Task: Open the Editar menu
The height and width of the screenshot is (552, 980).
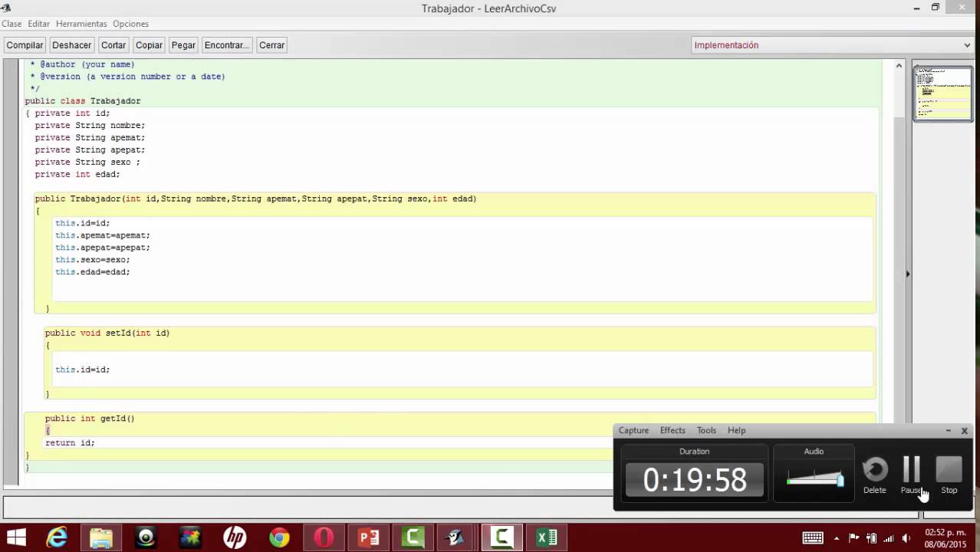Action: (x=38, y=24)
